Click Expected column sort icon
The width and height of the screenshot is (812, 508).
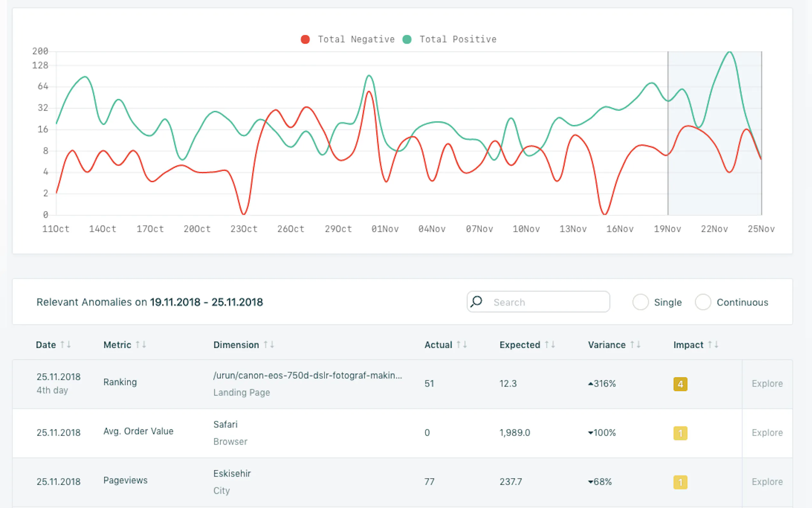(x=550, y=345)
